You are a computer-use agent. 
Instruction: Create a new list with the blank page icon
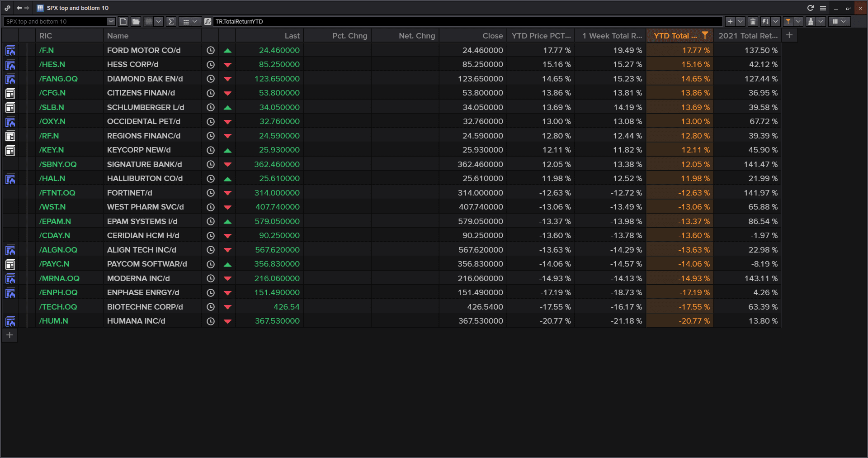[123, 21]
